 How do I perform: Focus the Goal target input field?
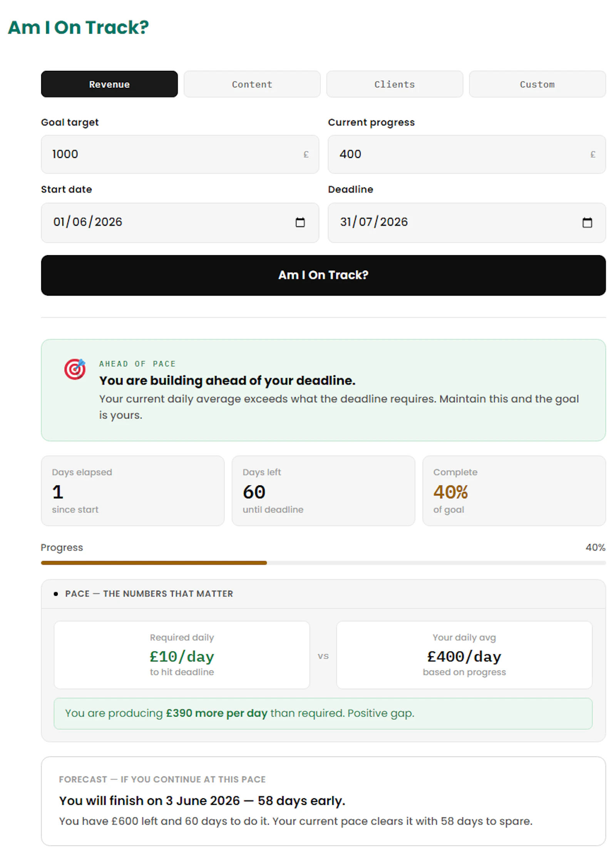(180, 154)
